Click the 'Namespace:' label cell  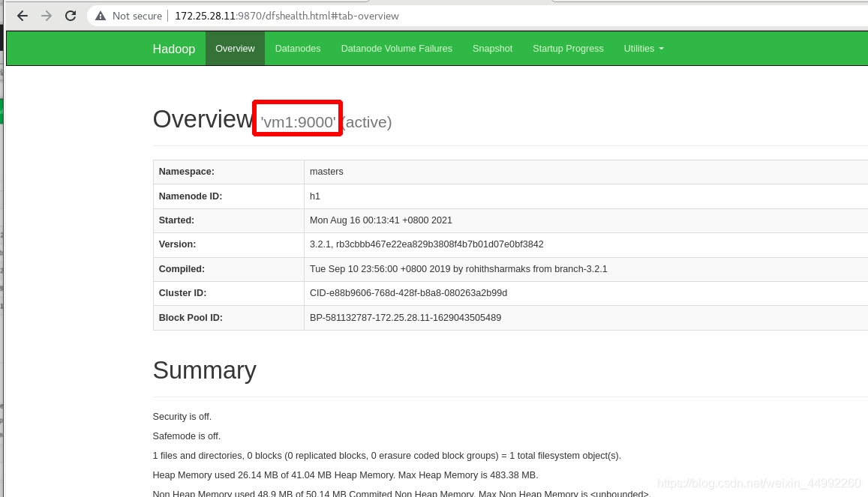point(229,172)
